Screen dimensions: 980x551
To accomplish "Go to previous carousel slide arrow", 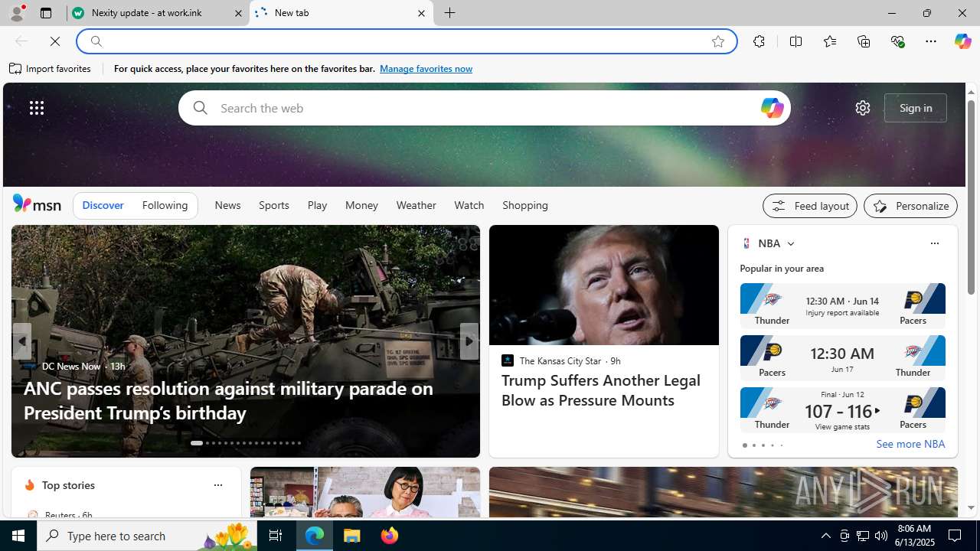I will (x=21, y=341).
